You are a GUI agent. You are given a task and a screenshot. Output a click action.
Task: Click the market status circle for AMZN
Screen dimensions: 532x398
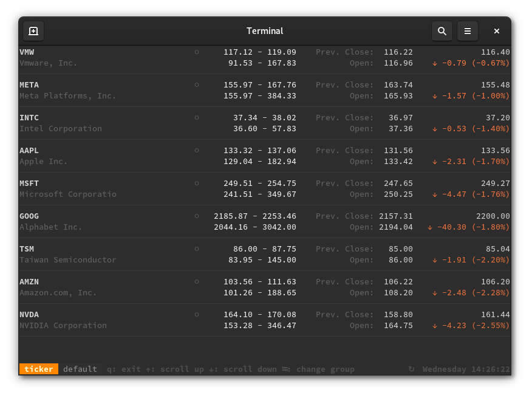tap(197, 281)
